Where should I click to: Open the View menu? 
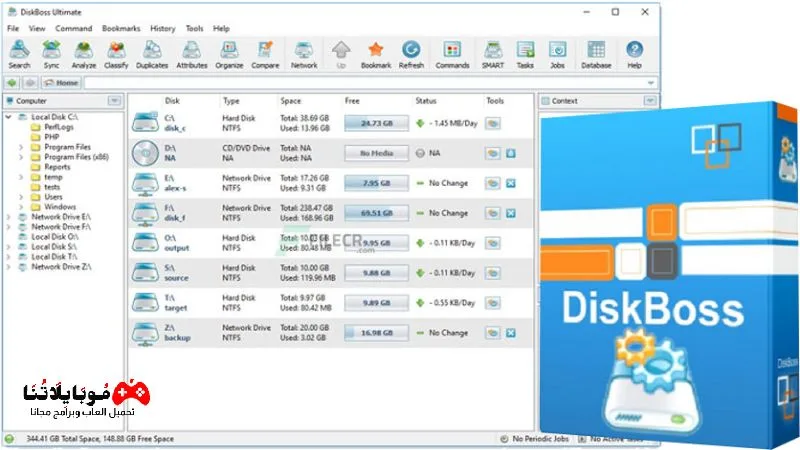[x=37, y=29]
